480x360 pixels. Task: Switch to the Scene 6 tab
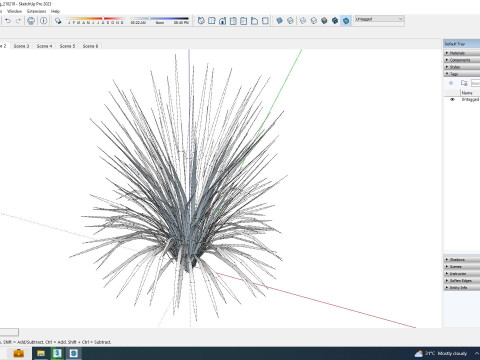tap(90, 46)
